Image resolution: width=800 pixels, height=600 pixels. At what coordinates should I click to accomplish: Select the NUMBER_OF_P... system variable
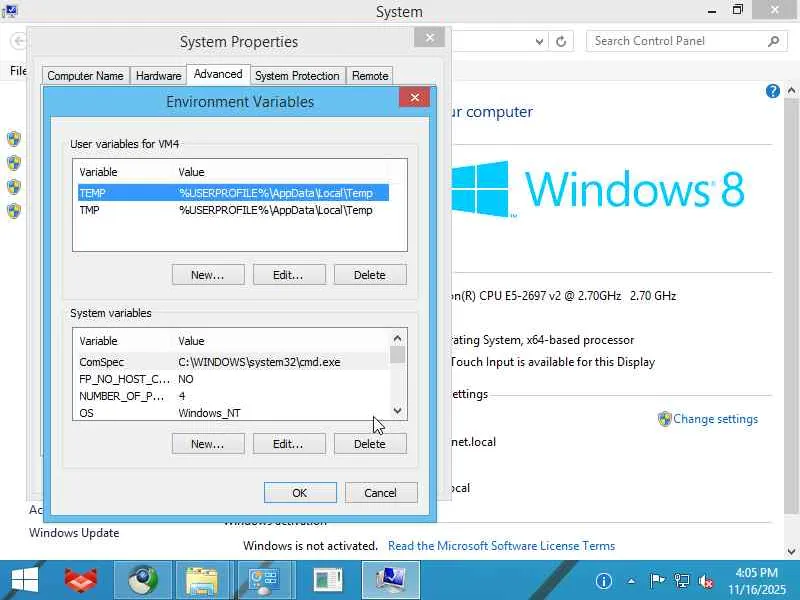coord(233,396)
